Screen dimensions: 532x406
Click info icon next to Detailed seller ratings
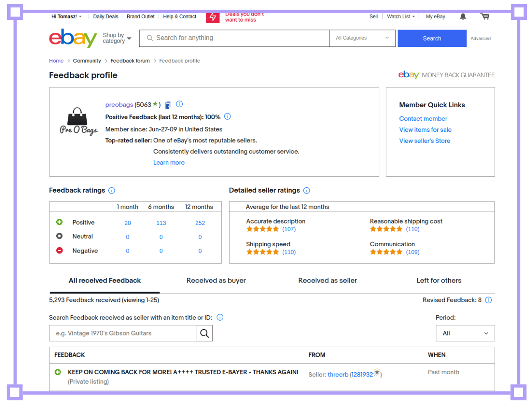(307, 191)
